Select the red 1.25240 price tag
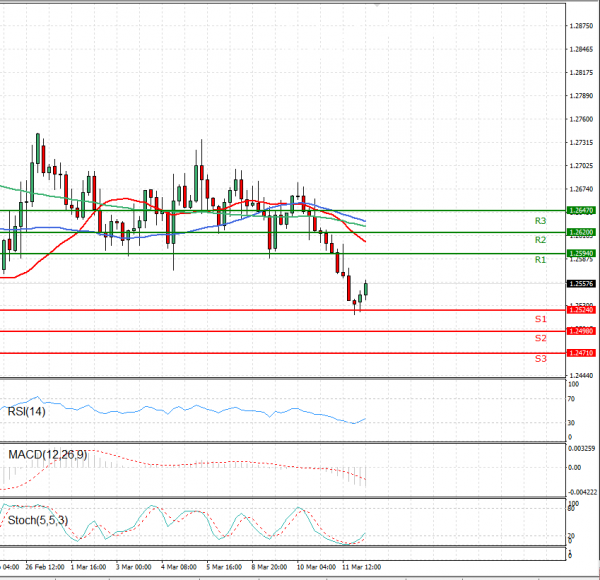Viewport: 600px width, 580px height. click(581, 310)
